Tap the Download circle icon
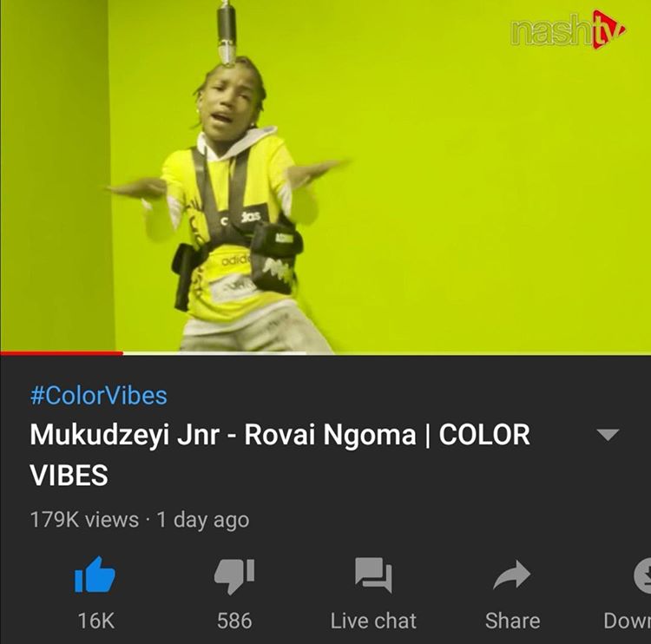Viewport: 651px width, 644px height. (x=642, y=575)
